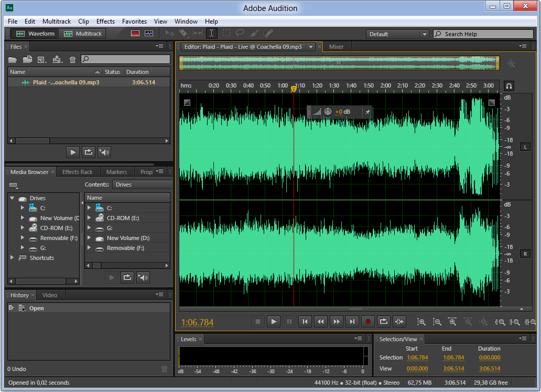The image size is (541, 392).
Task: Toggle loop playback in Media Browser
Action: (x=127, y=277)
